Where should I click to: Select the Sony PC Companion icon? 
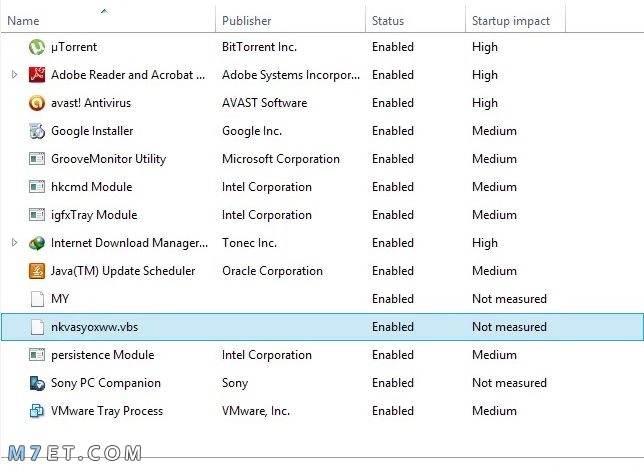(x=37, y=383)
